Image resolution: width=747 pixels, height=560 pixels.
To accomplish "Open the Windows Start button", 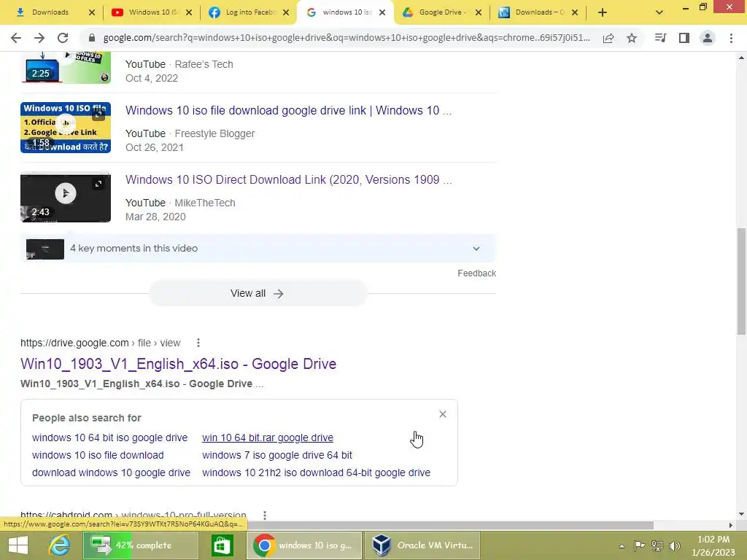I will point(18,545).
